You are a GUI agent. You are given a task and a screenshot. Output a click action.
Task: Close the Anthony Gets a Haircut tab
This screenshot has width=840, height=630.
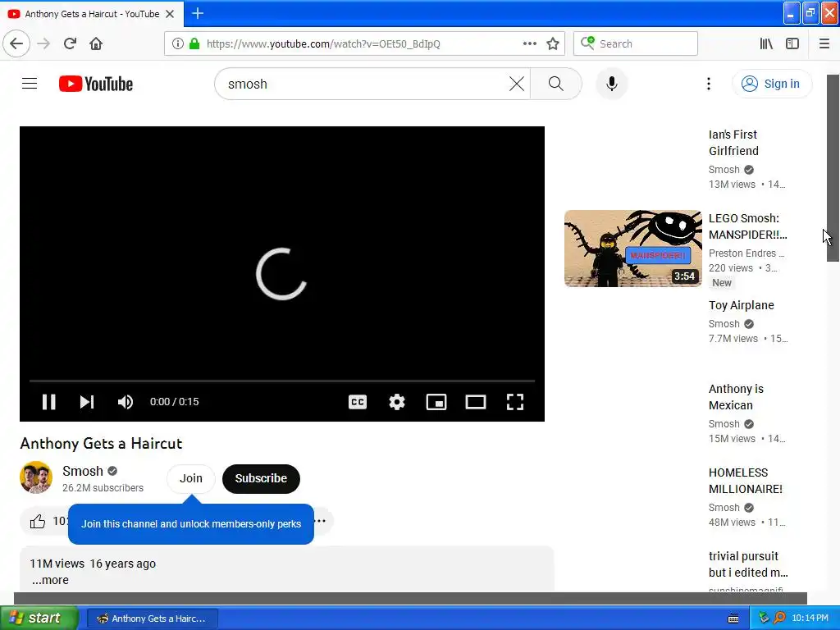click(170, 14)
